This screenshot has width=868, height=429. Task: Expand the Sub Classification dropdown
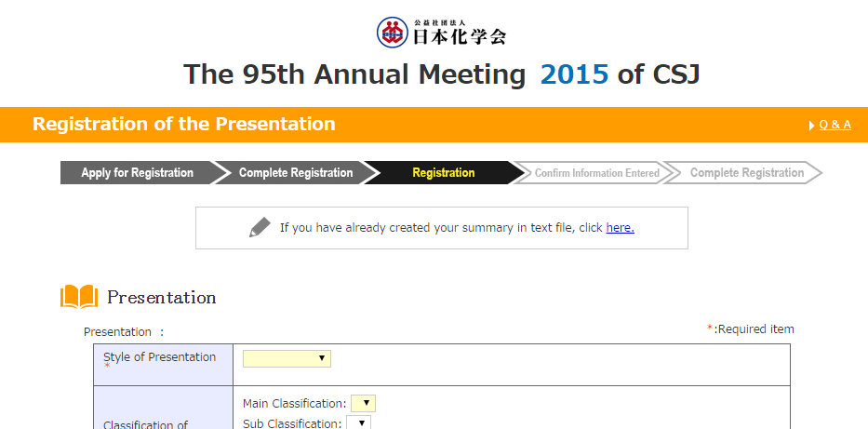(358, 422)
